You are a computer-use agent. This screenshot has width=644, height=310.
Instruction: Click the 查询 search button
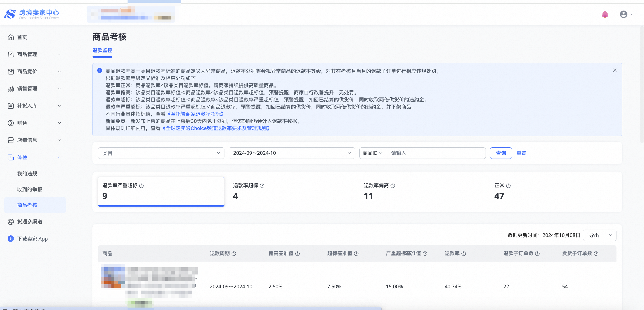coord(501,153)
